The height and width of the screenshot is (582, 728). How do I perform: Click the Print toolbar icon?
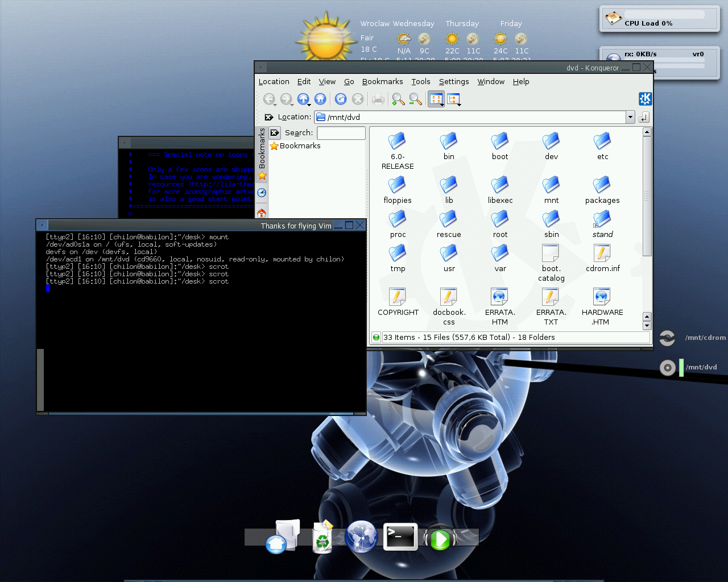[378, 99]
